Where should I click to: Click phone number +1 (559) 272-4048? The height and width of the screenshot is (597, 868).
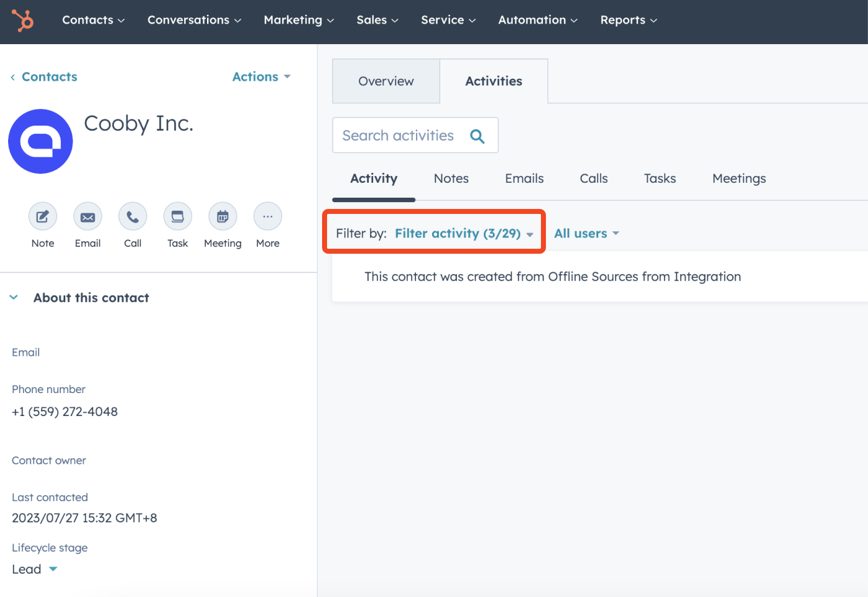(x=65, y=412)
